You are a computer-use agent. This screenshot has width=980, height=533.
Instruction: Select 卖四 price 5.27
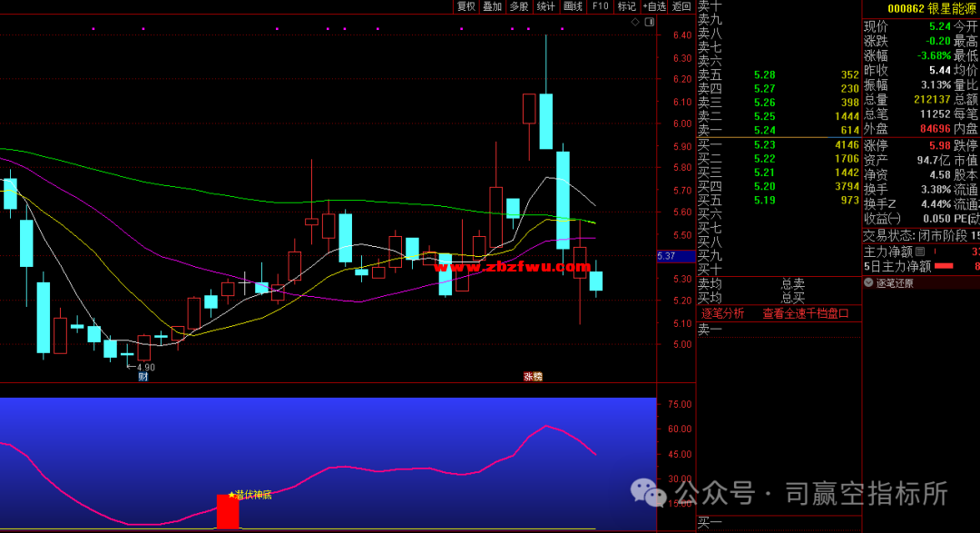click(764, 89)
